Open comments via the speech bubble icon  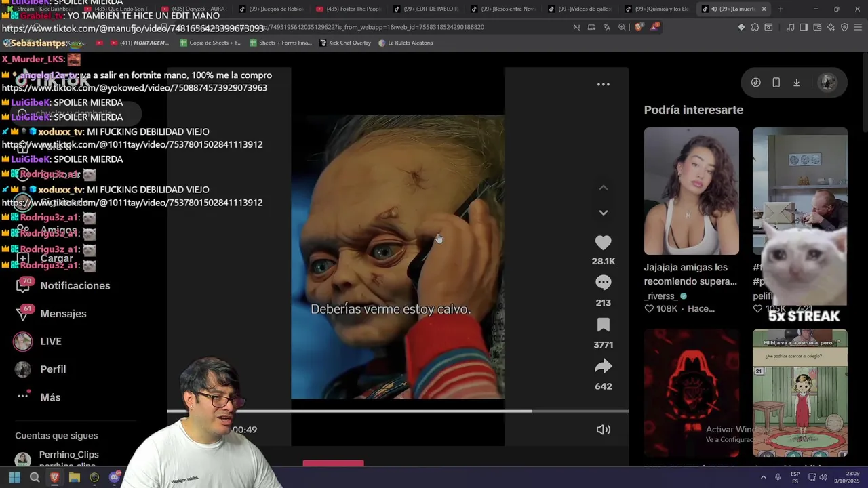603,283
